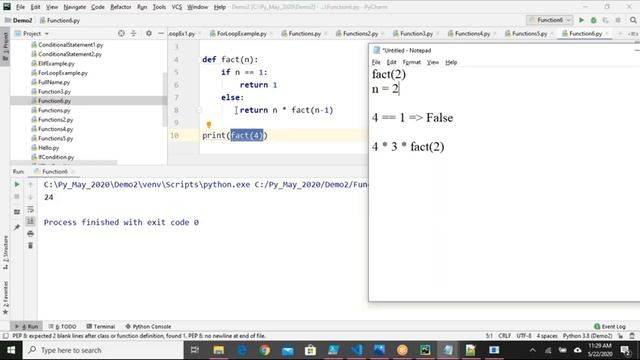The width and height of the screenshot is (640, 360).
Task: Click the locate-file target icon in Project panel
Action: point(121,33)
